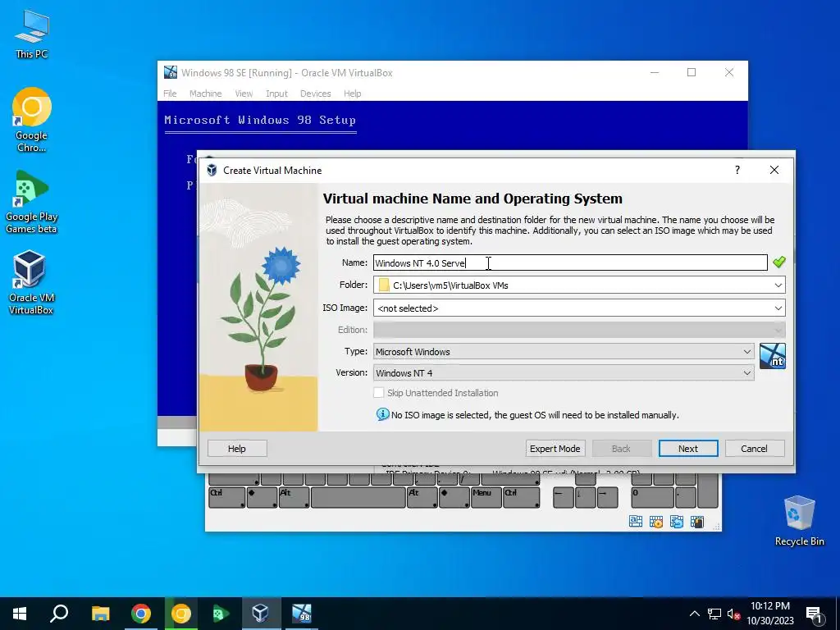Switch to Expert Mode

pos(555,449)
